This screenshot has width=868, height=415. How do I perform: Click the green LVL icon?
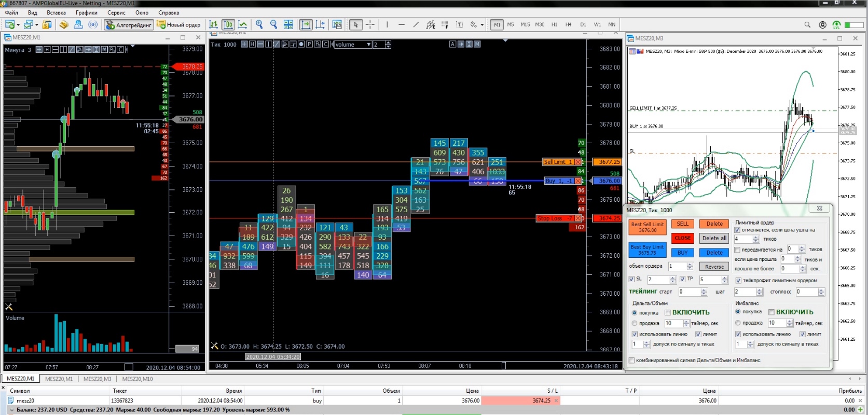(836, 24)
